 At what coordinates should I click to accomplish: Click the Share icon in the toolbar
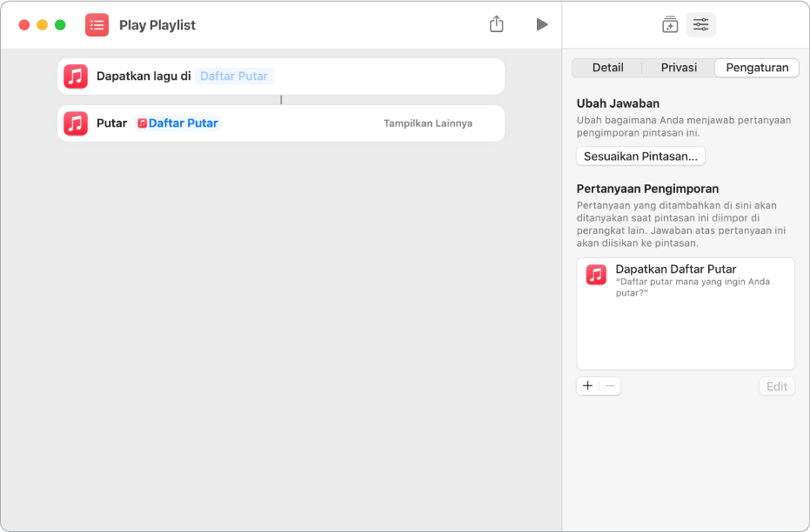(x=497, y=24)
